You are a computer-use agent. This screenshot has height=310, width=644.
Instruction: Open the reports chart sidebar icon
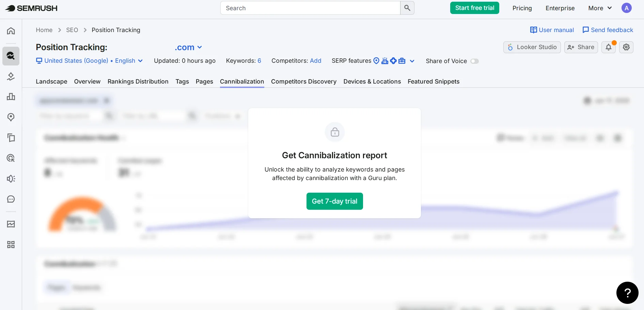[11, 224]
